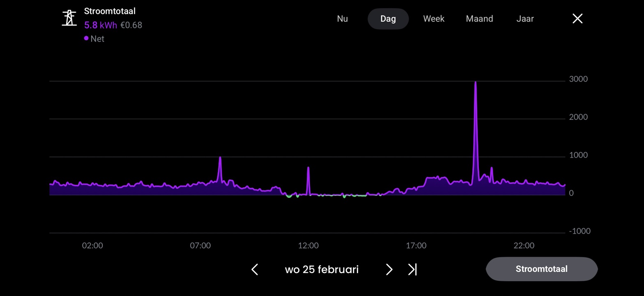Tap the spike at 12:00 on graph
644x296 pixels.
coord(308,168)
